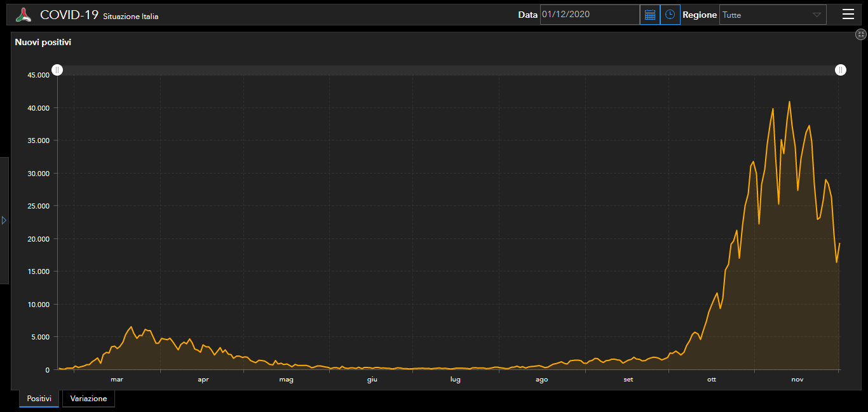Click the Italian civil protection logo
Viewport: 868px width, 412px height.
[x=24, y=15]
